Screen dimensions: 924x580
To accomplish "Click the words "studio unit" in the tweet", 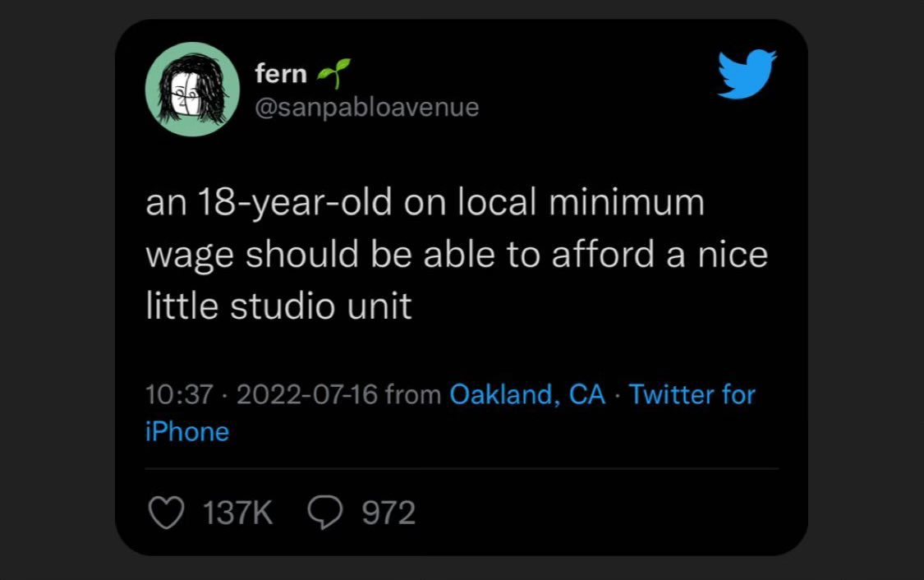I will tap(319, 307).
